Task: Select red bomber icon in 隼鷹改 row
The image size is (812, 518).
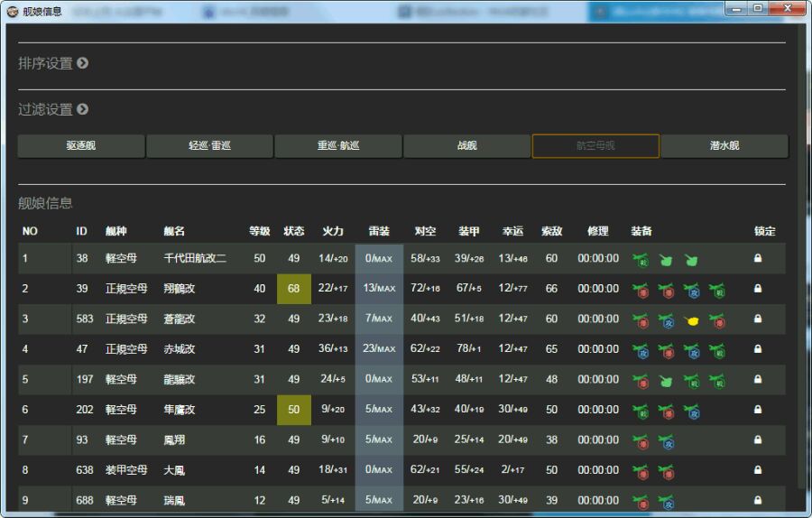Action: pyautogui.click(x=666, y=412)
